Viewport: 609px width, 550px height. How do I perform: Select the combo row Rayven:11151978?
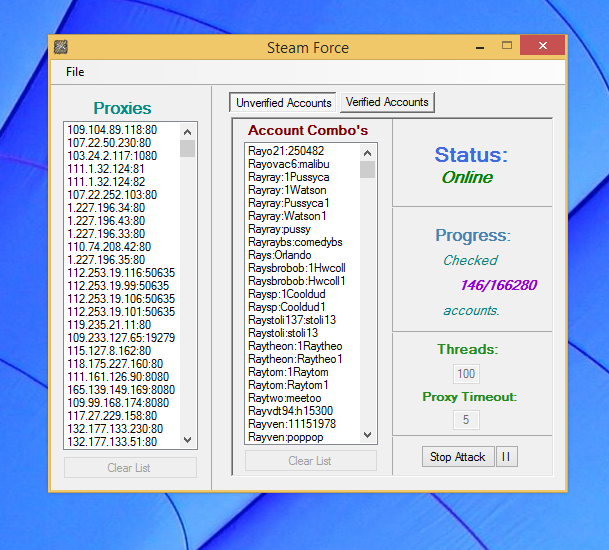292,424
